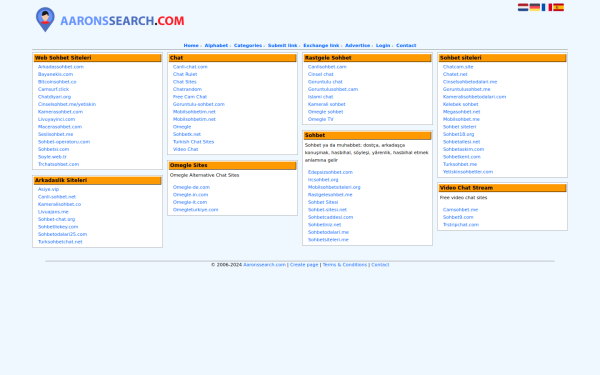Screen dimensions: 600x375
Task: Switch language with the Dutch flag
Action: click(523, 7)
